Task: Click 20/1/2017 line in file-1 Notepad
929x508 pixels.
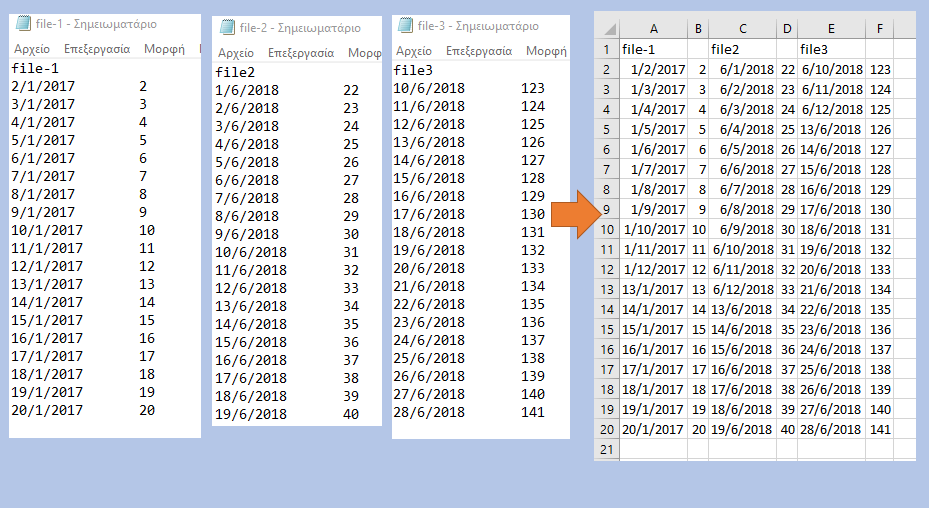Action: click(47, 410)
